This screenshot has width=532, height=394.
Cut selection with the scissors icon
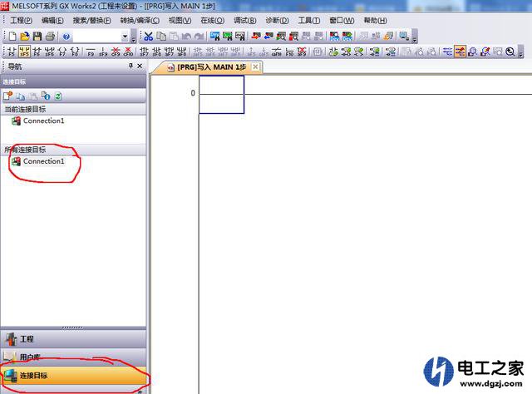[x=148, y=37]
